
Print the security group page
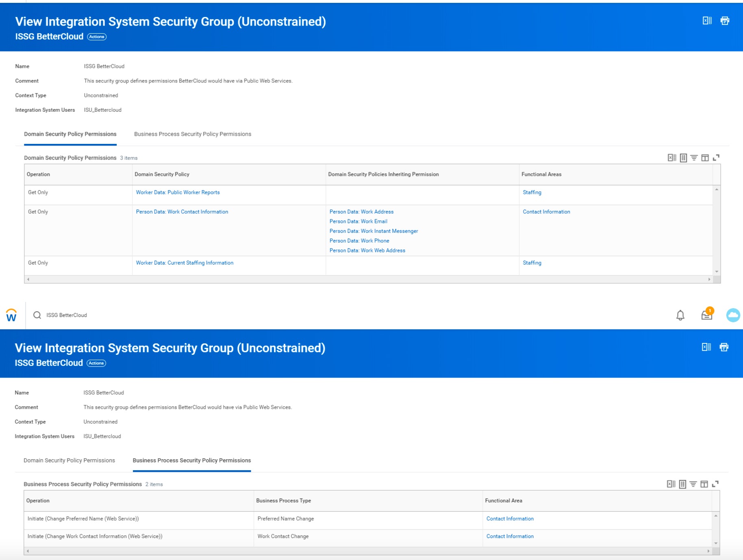coord(725,21)
